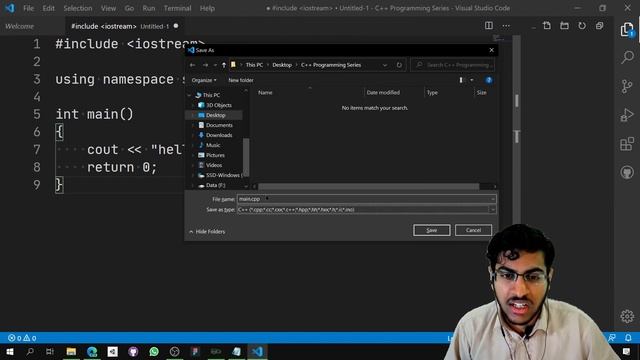Select Videos in navigation tree
The height and width of the screenshot is (360, 640).
[x=214, y=165]
